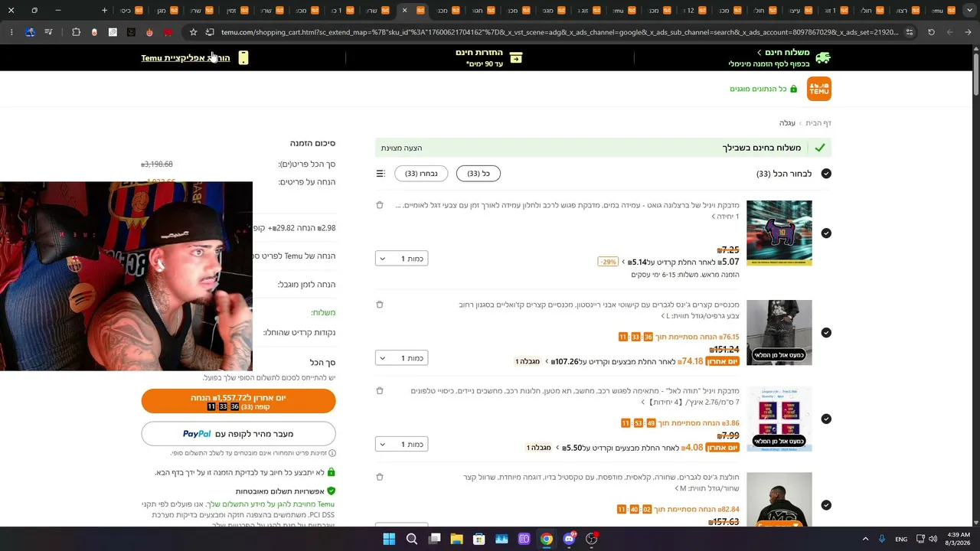Open the Windows Start menu
The height and width of the screenshot is (551, 980).
coord(389,539)
